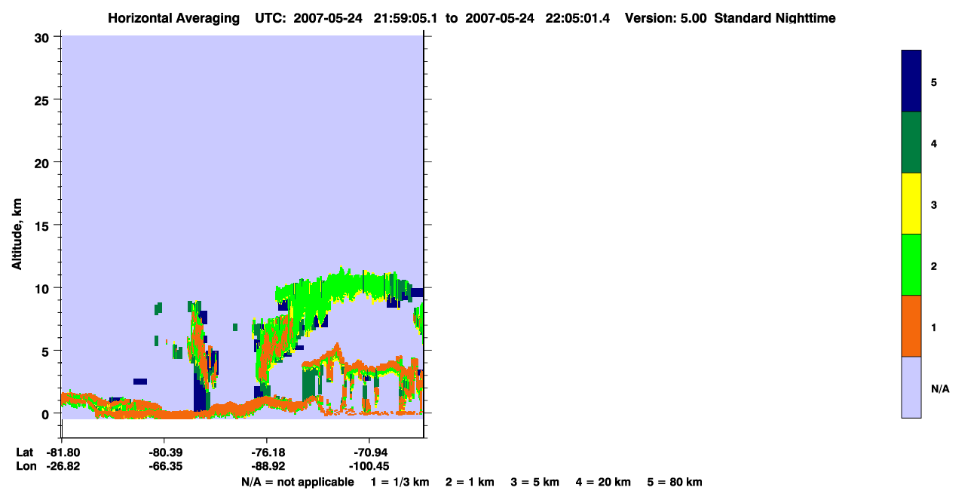Click the 0 km altitude tick label

coord(44,414)
